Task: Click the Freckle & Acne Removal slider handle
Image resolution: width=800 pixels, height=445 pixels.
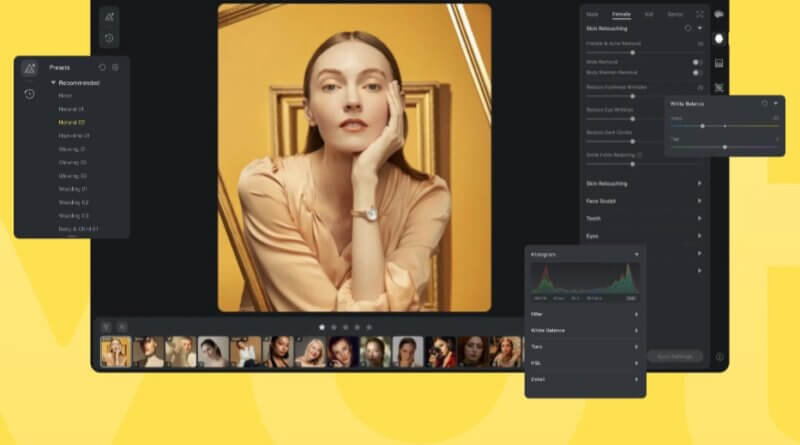Action: click(633, 53)
